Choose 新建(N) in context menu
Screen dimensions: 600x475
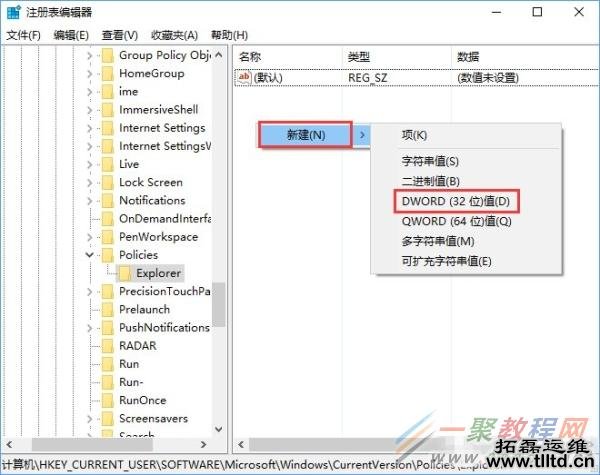pos(305,135)
